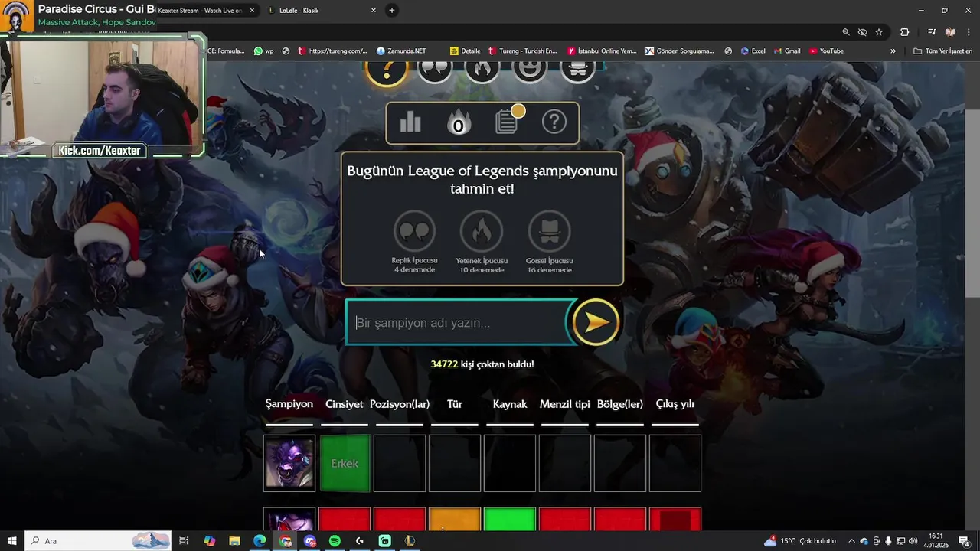980x551 pixels.
Task: Open Spotify from the taskbar
Action: [x=335, y=541]
